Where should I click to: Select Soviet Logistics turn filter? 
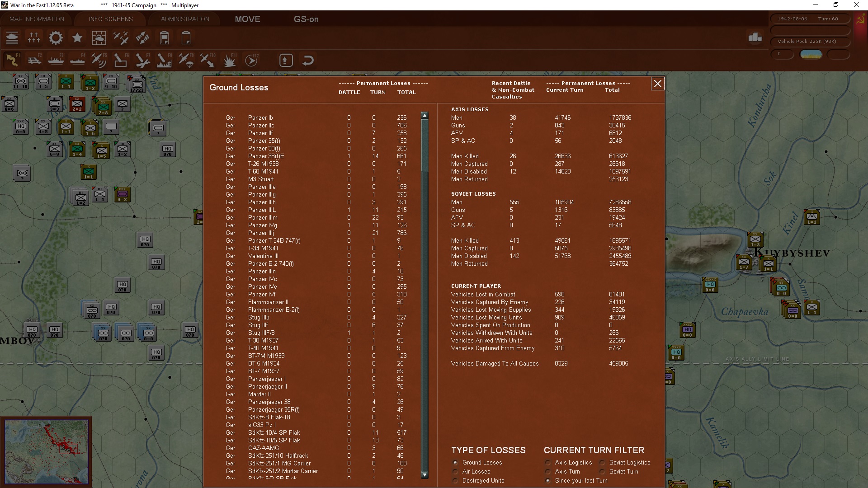tap(602, 462)
